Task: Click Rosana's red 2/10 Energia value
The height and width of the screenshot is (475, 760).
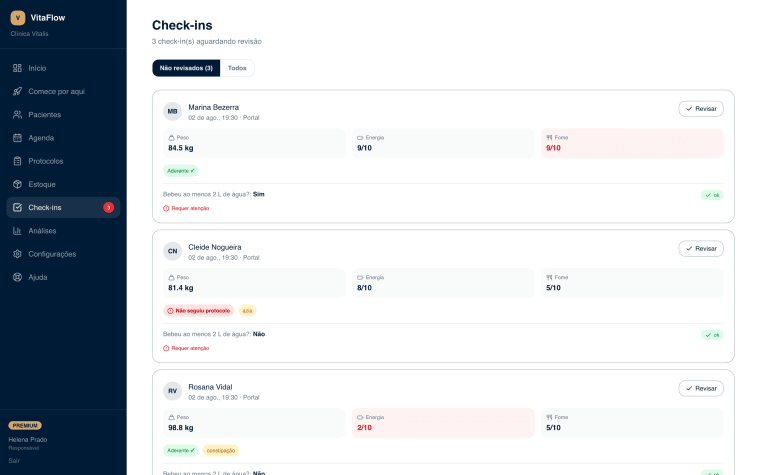Action: pos(364,428)
